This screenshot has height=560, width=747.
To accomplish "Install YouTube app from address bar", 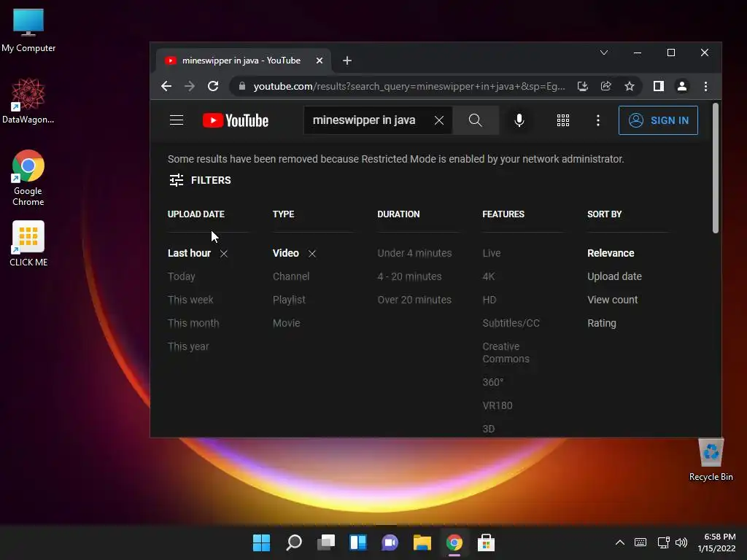I will pyautogui.click(x=582, y=86).
